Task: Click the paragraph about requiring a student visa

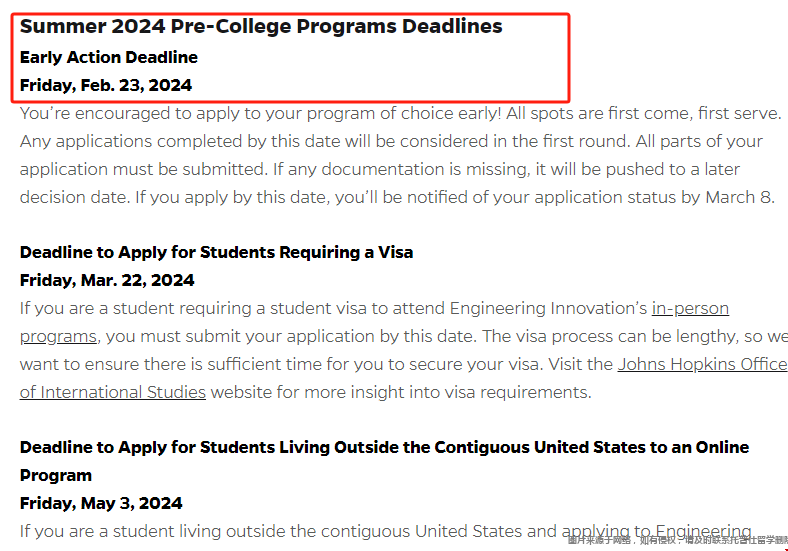Action: pyautogui.click(x=404, y=350)
